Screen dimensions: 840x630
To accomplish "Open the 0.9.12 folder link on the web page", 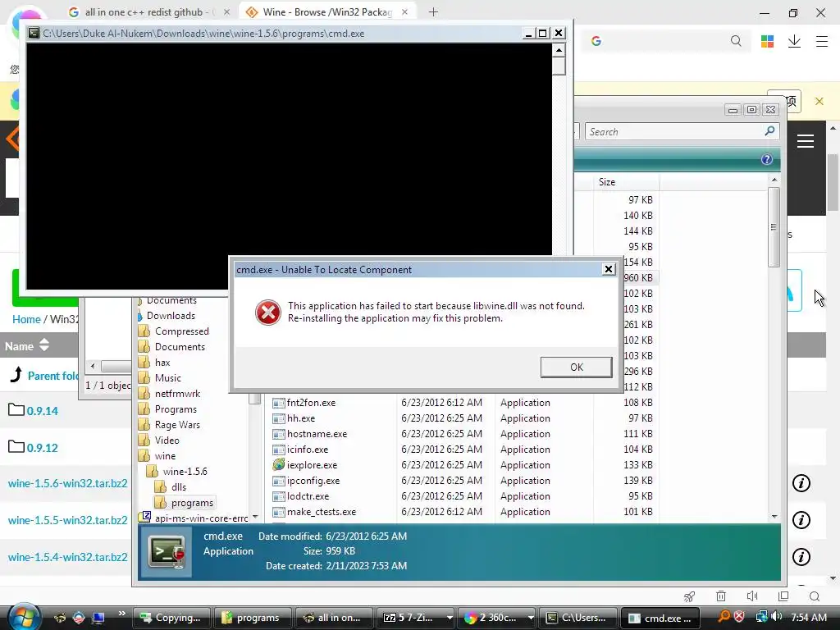I will coord(43,448).
